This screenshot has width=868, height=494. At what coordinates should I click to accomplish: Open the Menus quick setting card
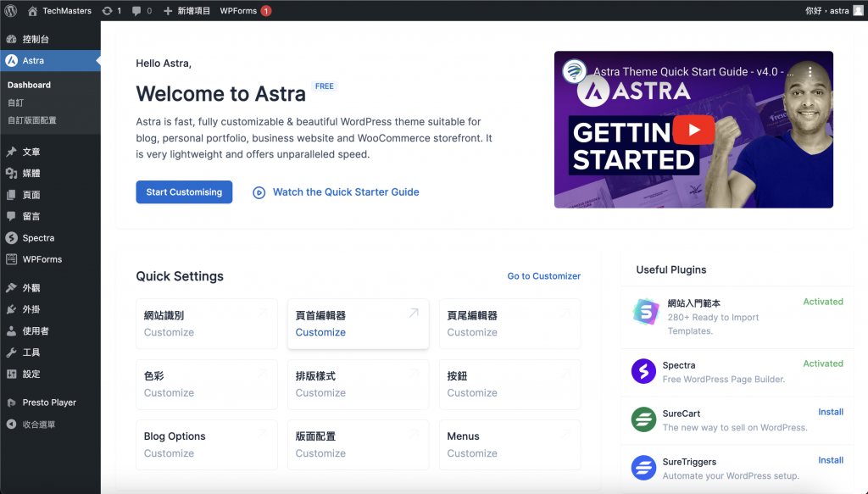point(509,445)
